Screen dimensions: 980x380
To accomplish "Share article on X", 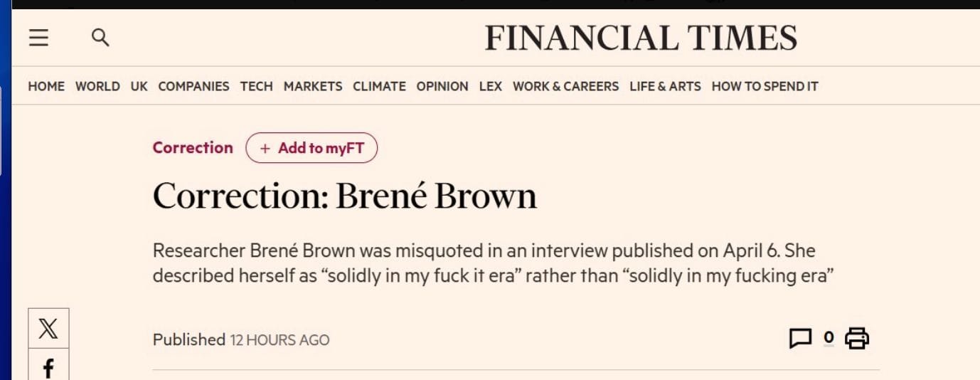I will 48,329.
